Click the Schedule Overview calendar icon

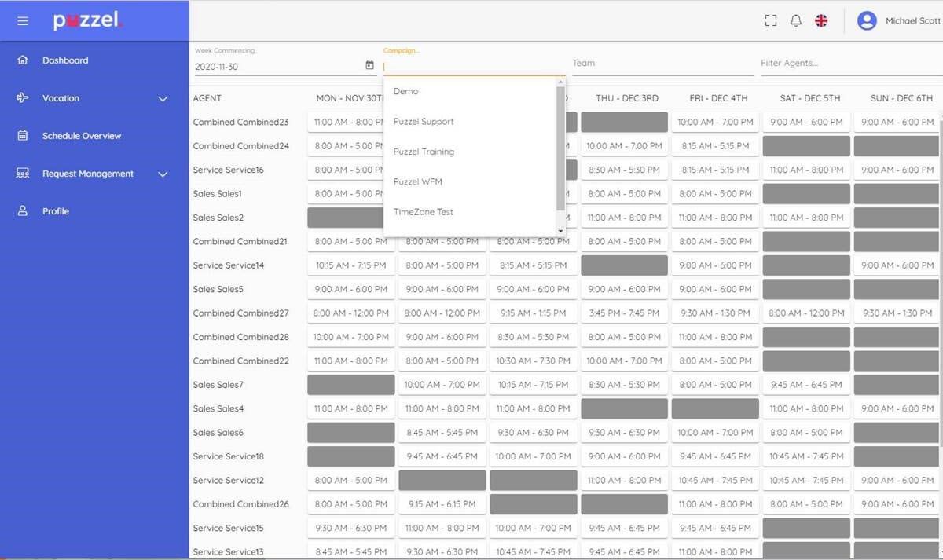pos(23,136)
